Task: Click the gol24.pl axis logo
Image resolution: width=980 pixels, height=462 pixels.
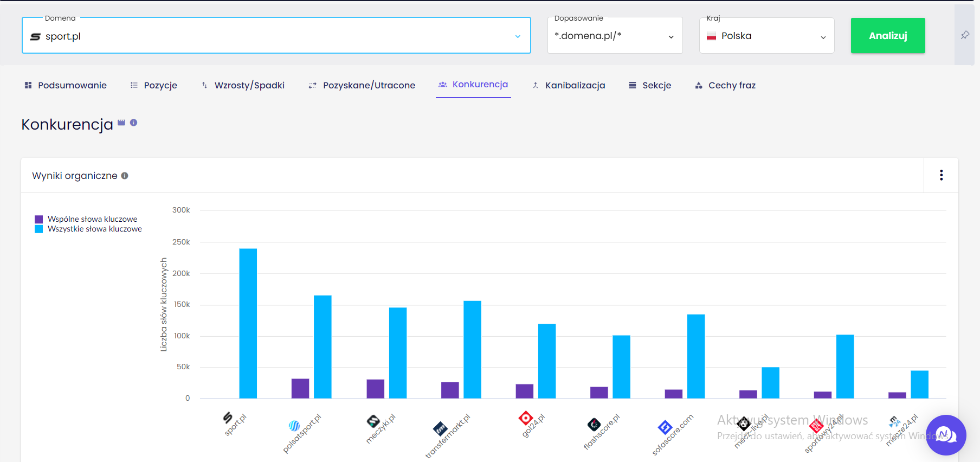Action: (526, 418)
